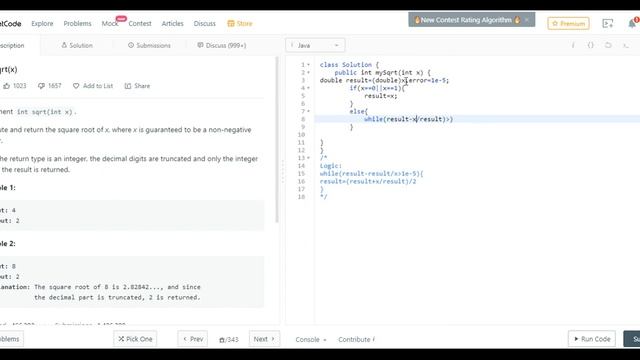Expand the Console panel
The width and height of the screenshot is (640, 360).
pyautogui.click(x=311, y=339)
